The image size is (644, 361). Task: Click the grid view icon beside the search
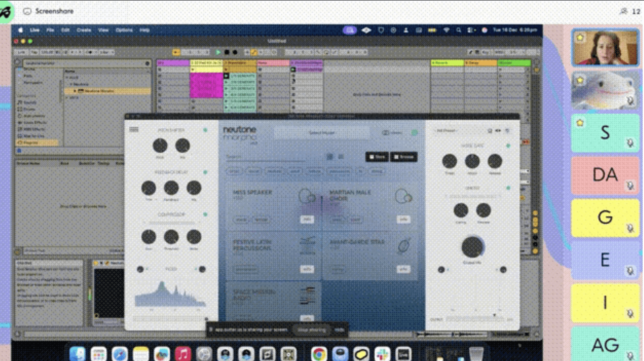341,157
